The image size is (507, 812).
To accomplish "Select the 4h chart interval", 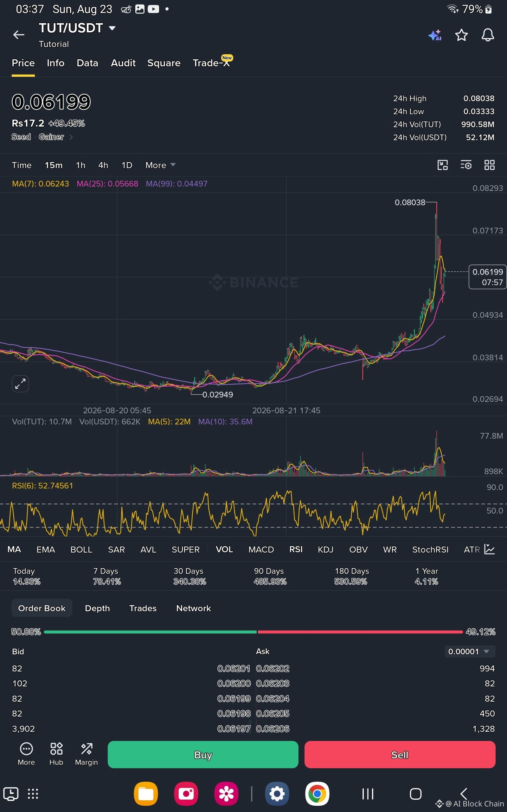I will coord(103,165).
